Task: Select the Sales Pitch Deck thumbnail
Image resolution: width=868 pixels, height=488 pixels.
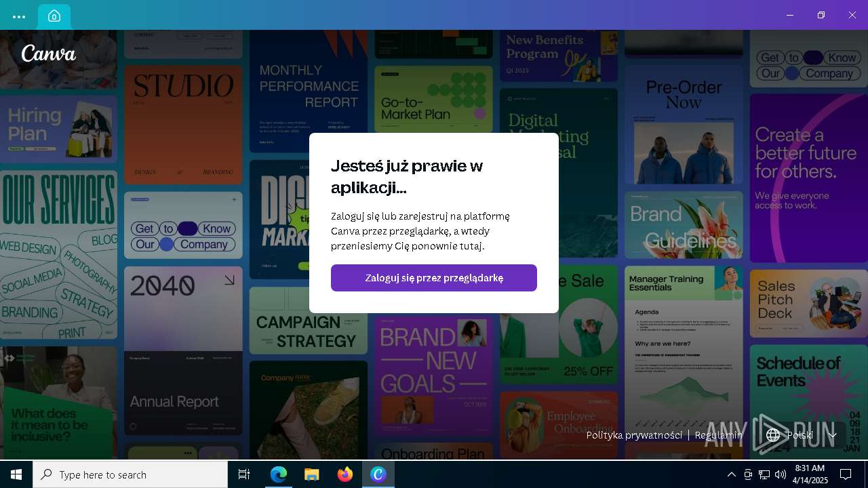Action: click(808, 302)
